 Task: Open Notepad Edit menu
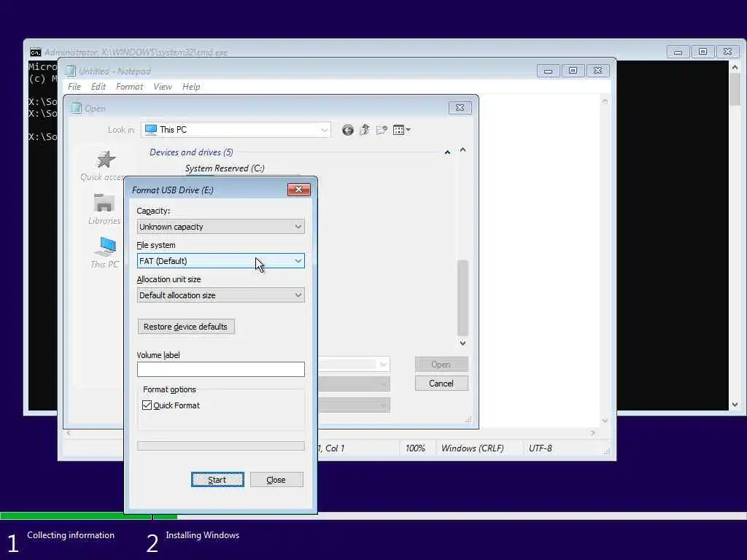click(98, 87)
